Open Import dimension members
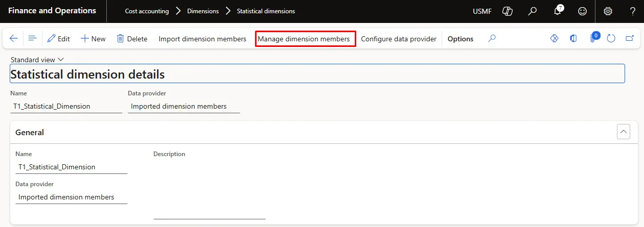This screenshot has width=644, height=227. [x=202, y=39]
